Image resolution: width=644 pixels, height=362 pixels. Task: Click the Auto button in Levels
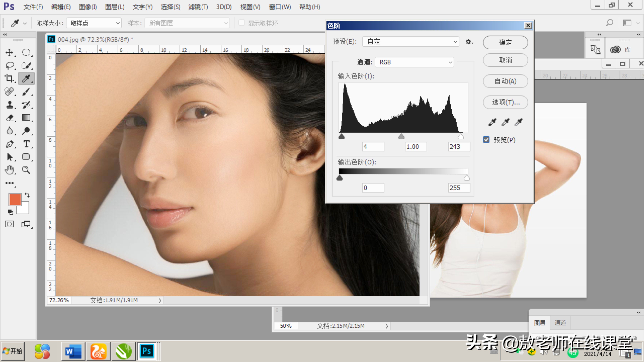[x=505, y=81]
